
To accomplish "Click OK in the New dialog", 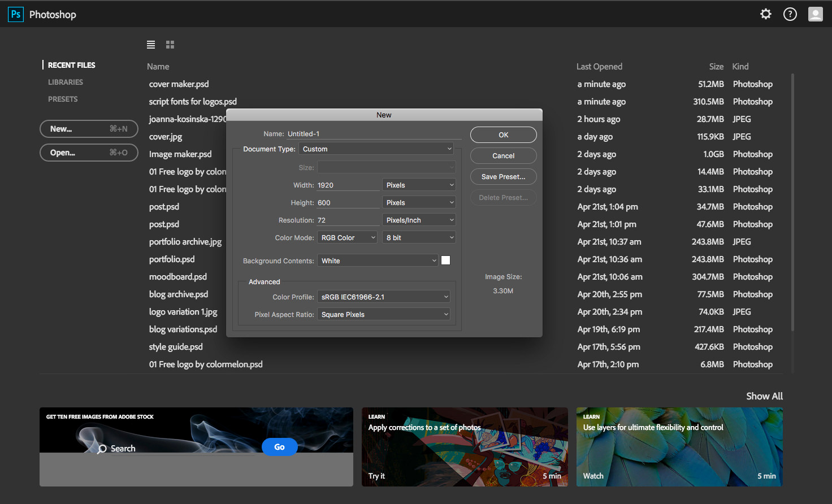I will [504, 135].
